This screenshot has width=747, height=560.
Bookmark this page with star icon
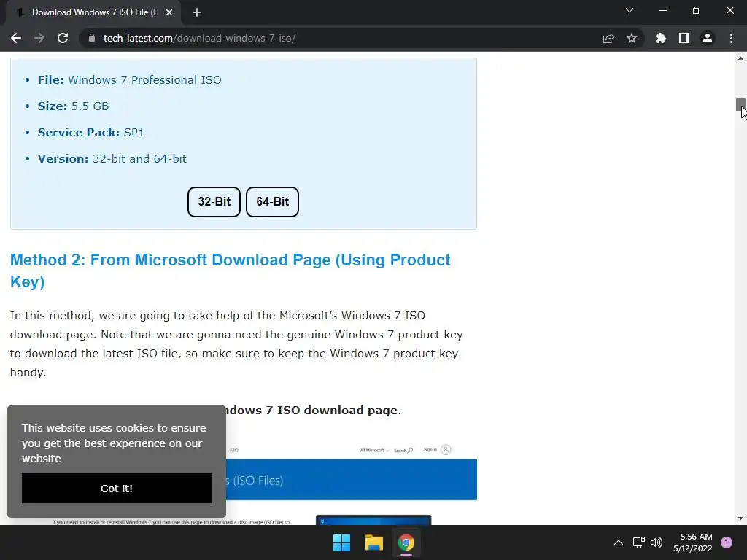point(632,38)
